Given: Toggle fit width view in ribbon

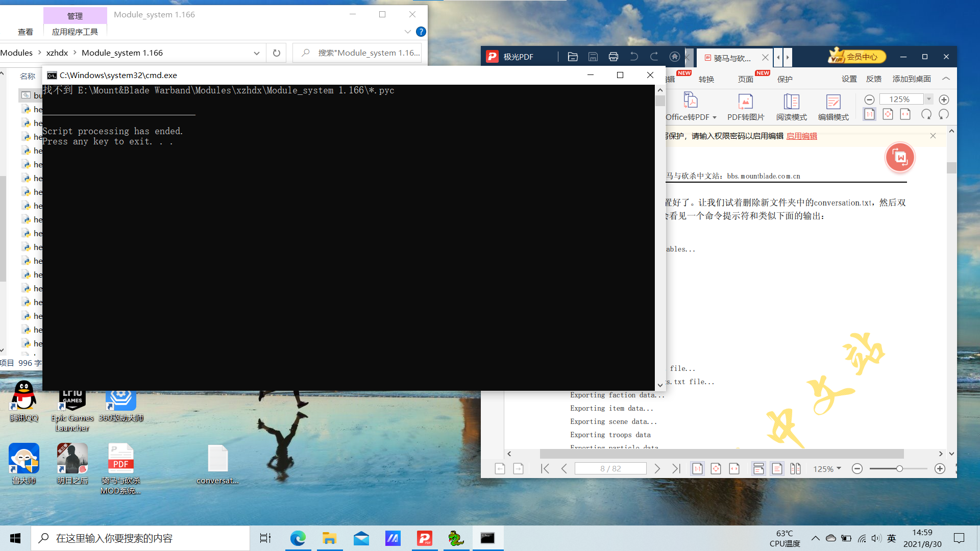Looking at the screenshot, I should [x=905, y=114].
